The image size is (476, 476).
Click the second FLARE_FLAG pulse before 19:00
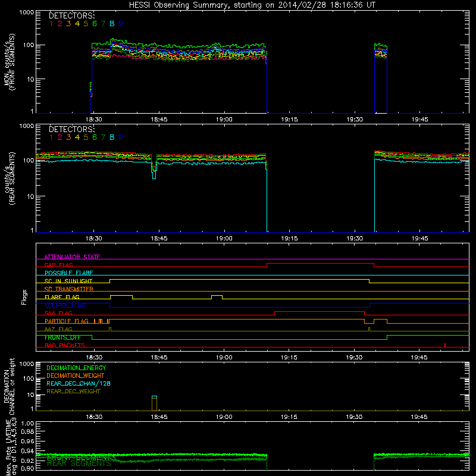[217, 297]
